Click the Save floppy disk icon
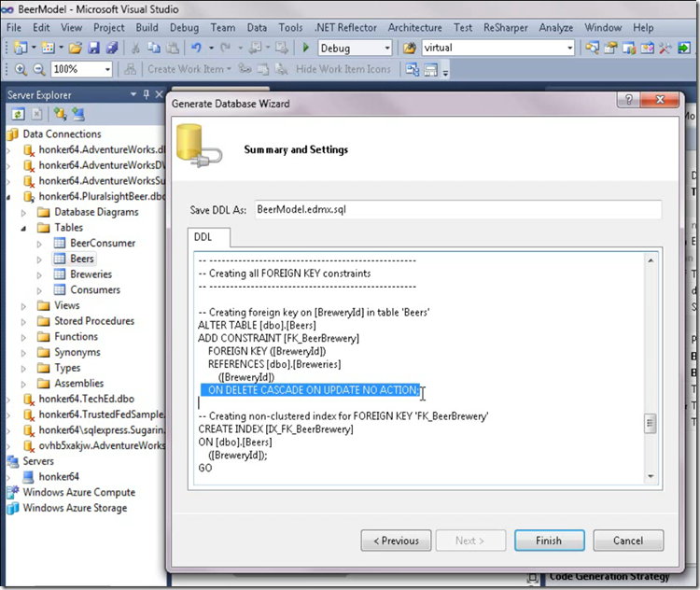The height and width of the screenshot is (590, 700). pos(93,48)
